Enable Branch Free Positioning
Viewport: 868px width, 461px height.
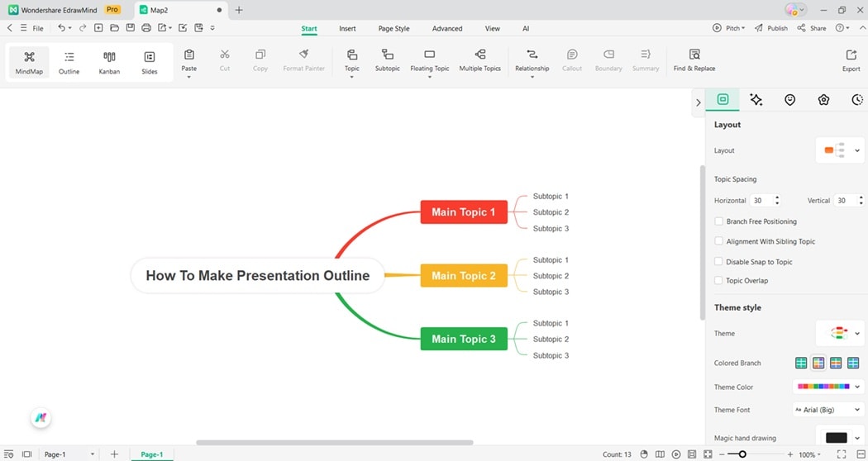click(718, 221)
